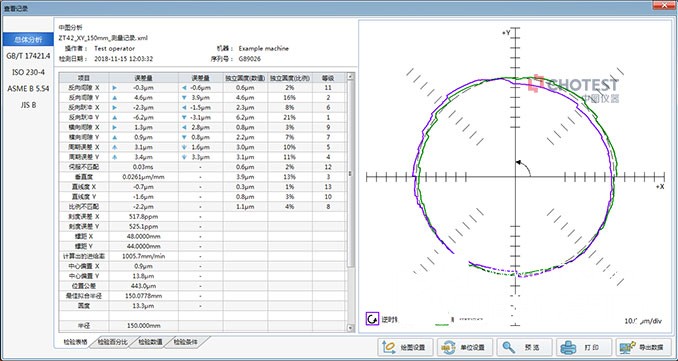Open the GB/T 17421.4 standard analysis
678x361 pixels.
28,56
